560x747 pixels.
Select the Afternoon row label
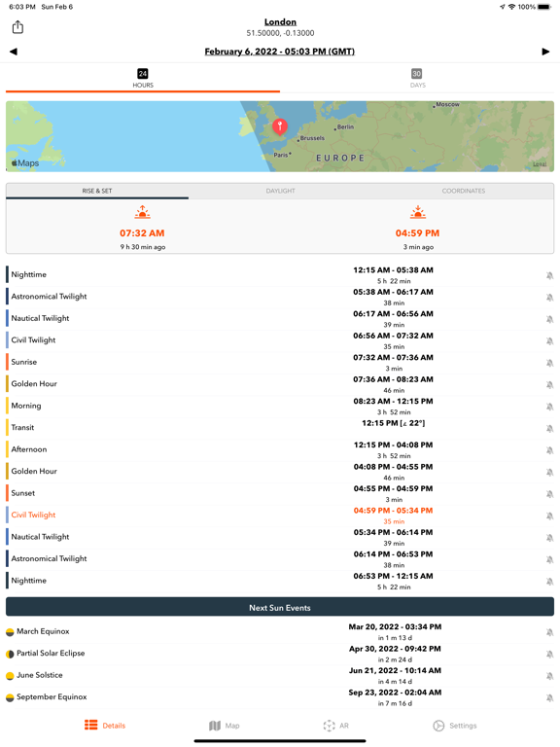pos(29,449)
